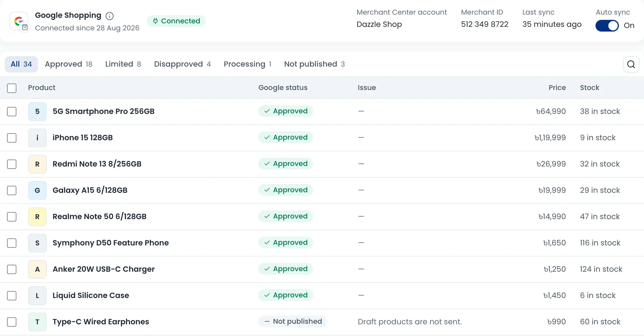This screenshot has height=336, width=644.
Task: Click the Google Shopping logo icon
Action: (x=19, y=21)
